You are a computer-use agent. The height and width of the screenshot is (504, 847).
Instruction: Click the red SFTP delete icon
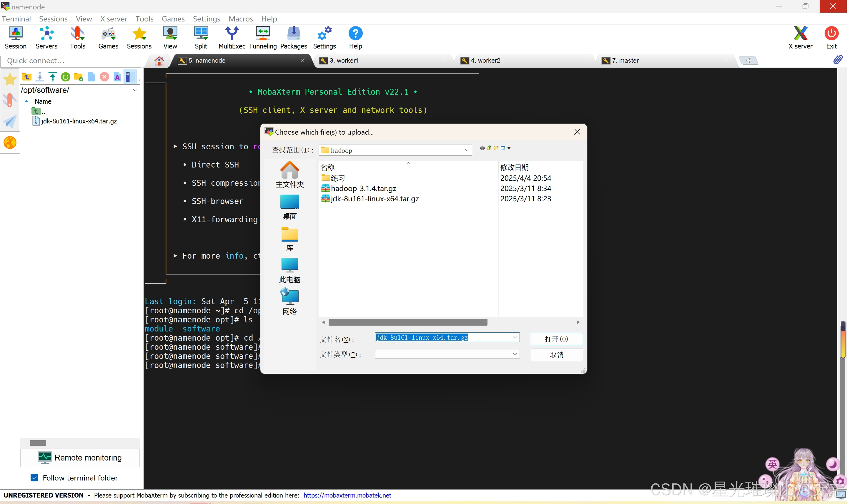pyautogui.click(x=104, y=77)
